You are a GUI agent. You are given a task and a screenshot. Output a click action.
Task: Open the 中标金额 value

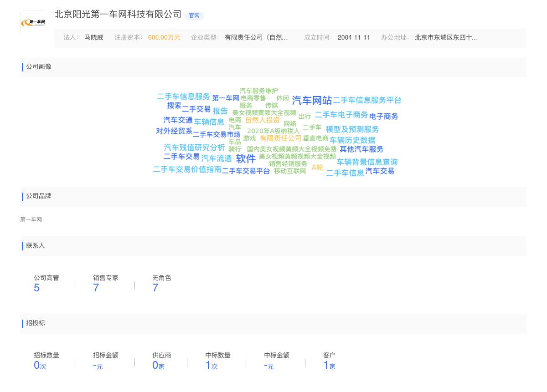pos(269,366)
